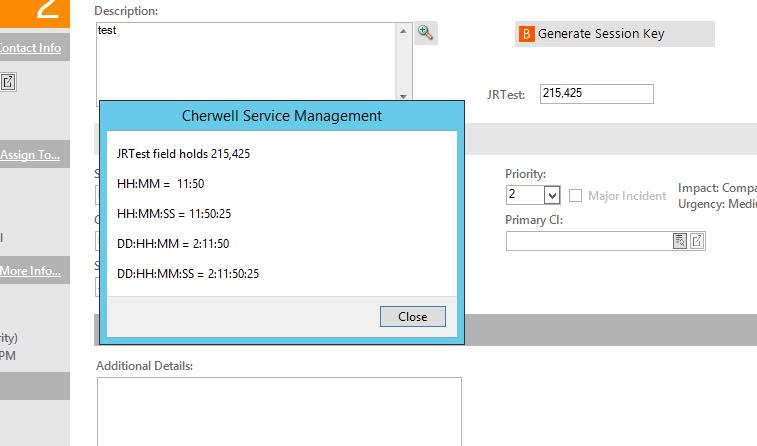Click inside the Description text box
Viewport: 757px width, 446px height.
point(245,60)
